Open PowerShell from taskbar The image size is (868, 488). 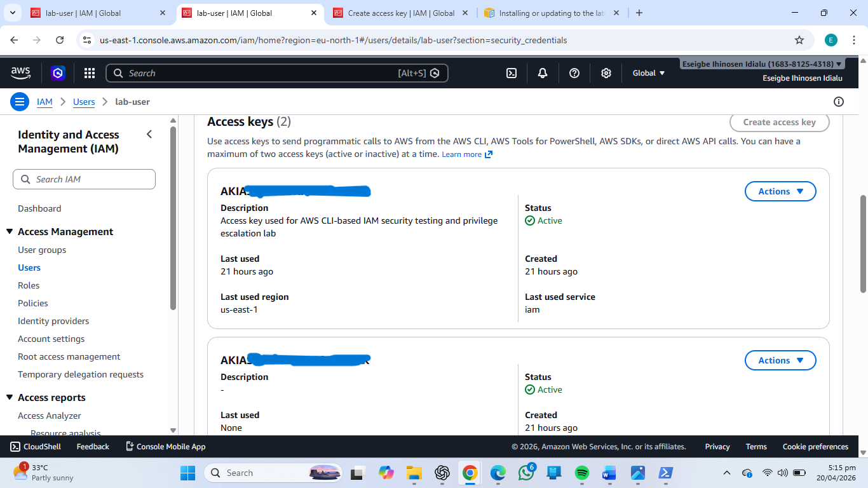coord(665,473)
